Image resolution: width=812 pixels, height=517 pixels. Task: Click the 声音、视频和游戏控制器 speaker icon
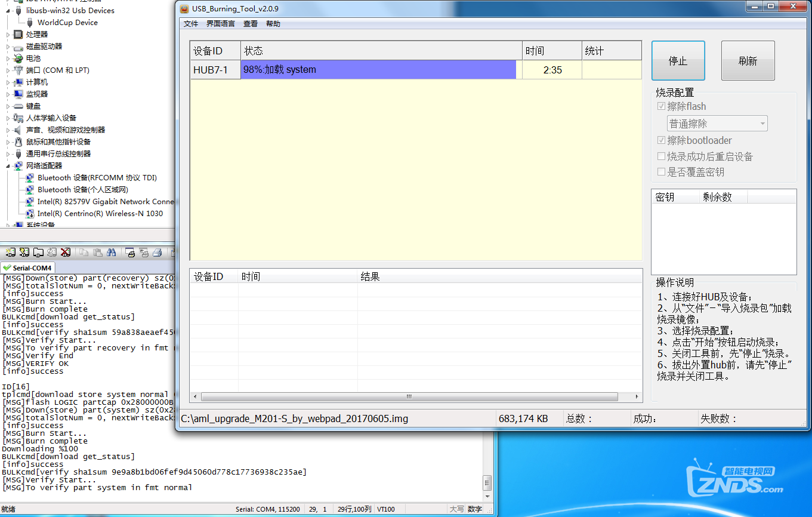click(x=18, y=130)
